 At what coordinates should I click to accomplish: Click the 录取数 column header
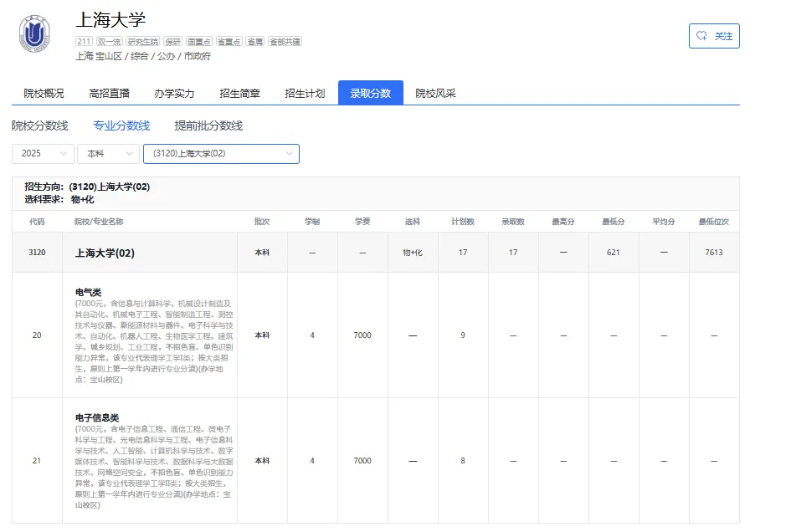click(x=513, y=222)
